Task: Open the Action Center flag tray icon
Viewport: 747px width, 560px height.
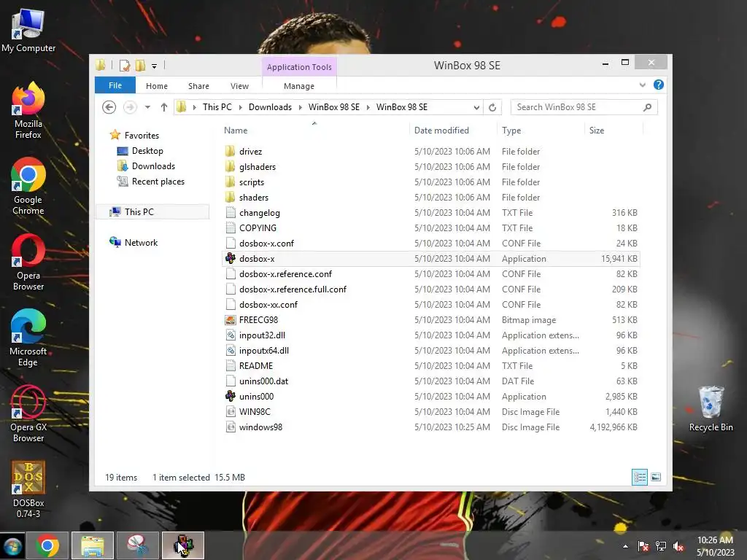Action: tap(643, 546)
